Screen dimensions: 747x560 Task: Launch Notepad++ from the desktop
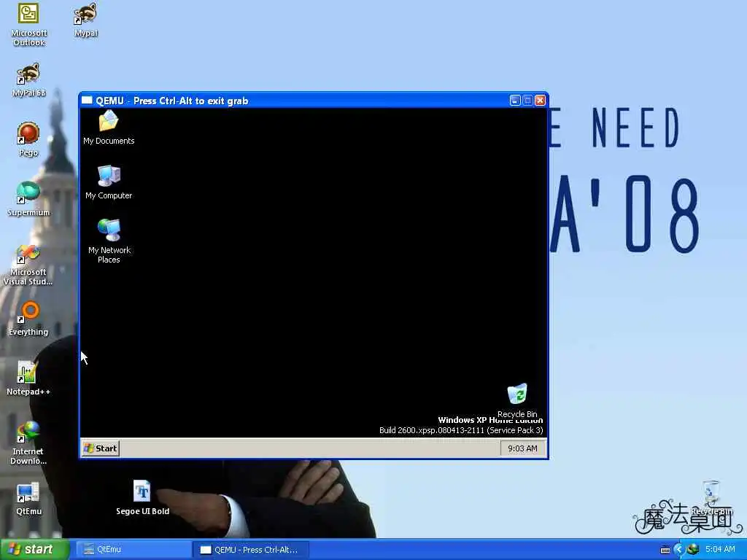[x=28, y=378]
